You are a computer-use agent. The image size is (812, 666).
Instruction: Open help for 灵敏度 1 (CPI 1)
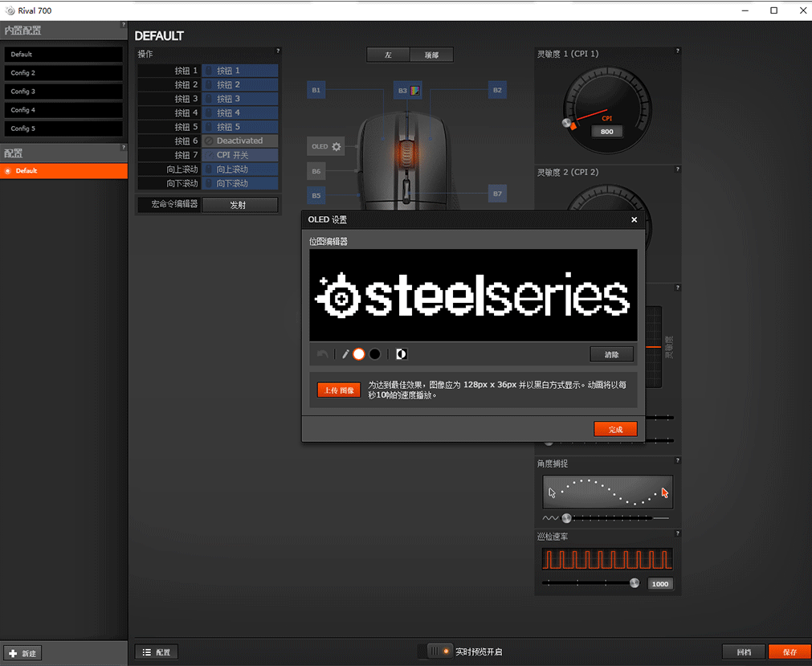tap(677, 51)
